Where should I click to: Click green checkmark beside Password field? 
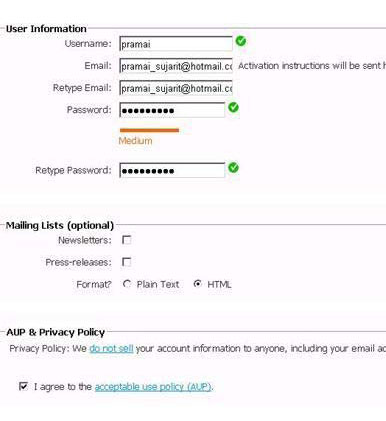tap(233, 107)
